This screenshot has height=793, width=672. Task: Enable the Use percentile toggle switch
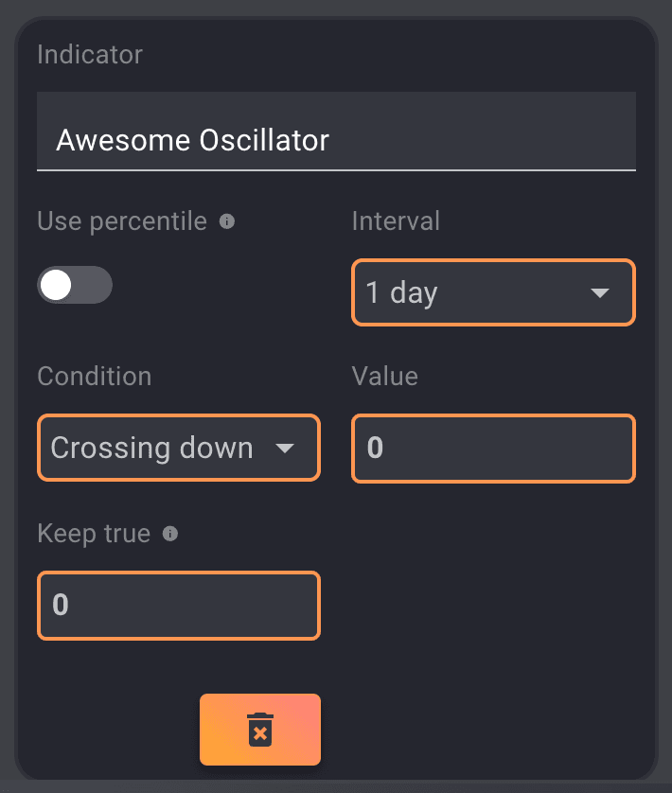(75, 286)
